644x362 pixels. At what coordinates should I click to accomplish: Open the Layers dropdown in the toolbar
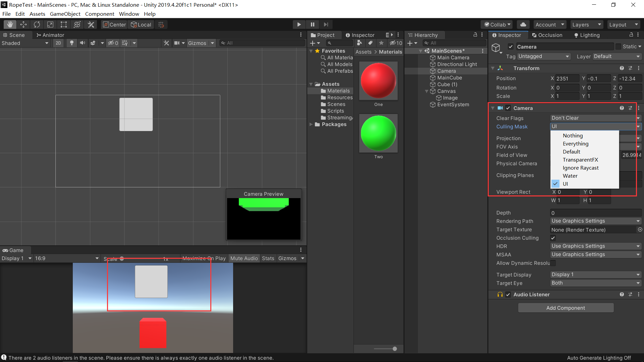coord(586,24)
